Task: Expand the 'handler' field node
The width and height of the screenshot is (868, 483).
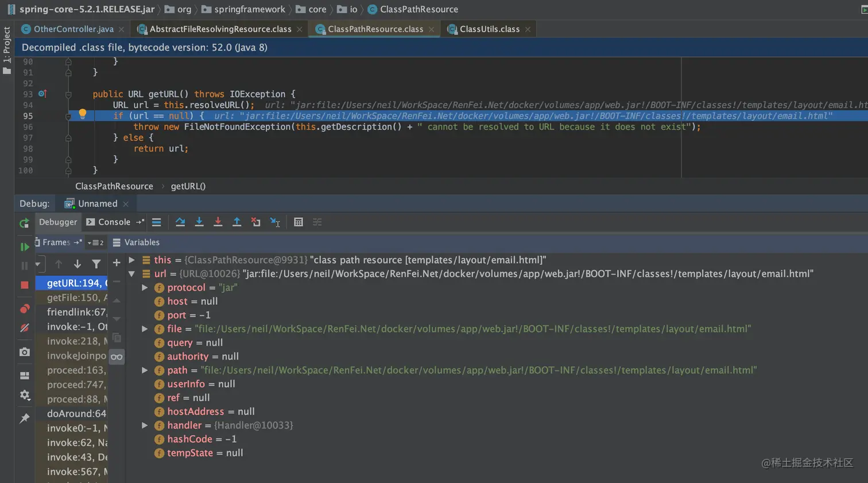Action: click(145, 426)
